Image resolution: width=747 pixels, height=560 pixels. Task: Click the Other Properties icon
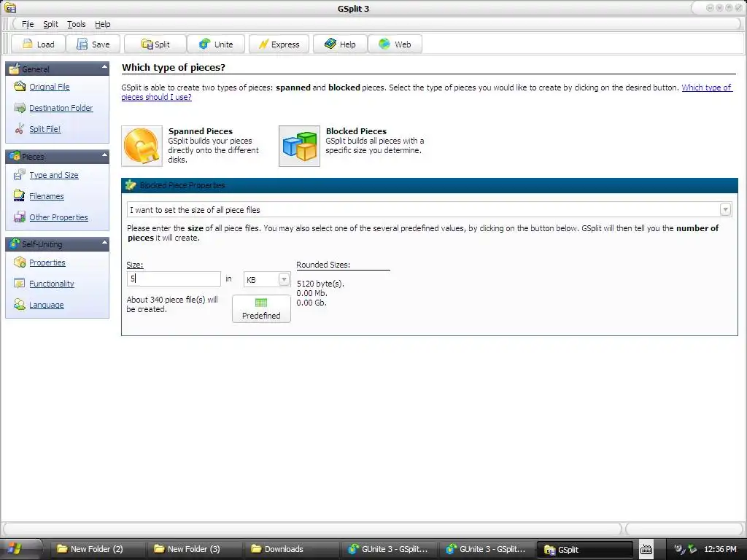pyautogui.click(x=20, y=217)
